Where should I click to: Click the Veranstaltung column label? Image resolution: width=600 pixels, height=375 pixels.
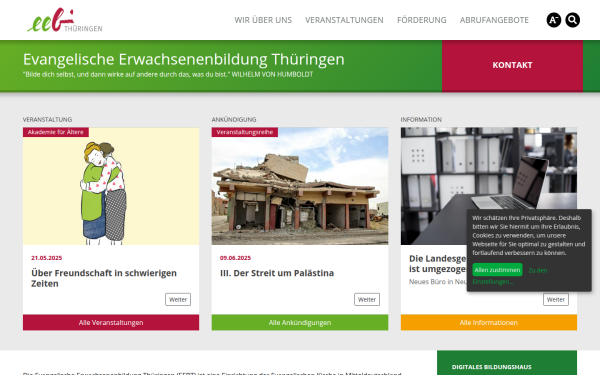coord(47,119)
